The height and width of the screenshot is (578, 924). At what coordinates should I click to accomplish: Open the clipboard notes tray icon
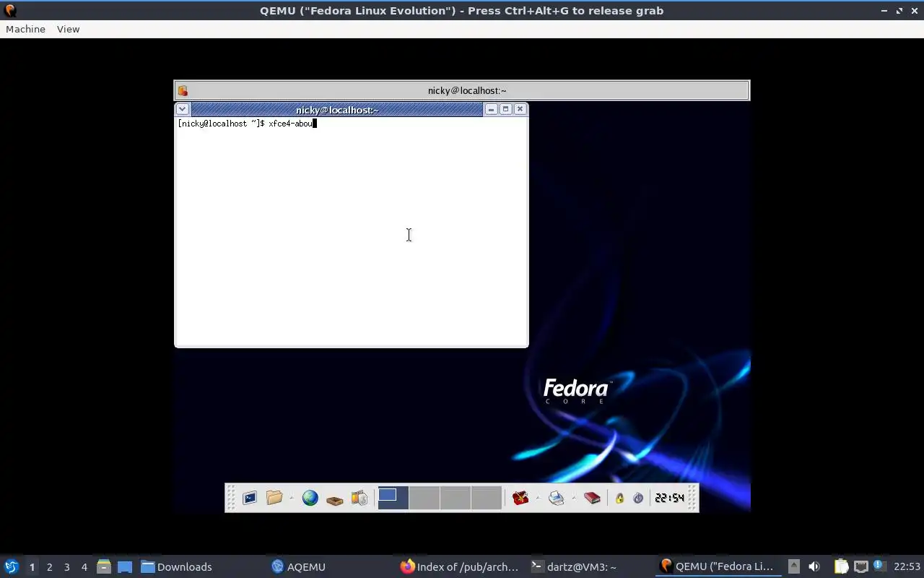coord(841,566)
